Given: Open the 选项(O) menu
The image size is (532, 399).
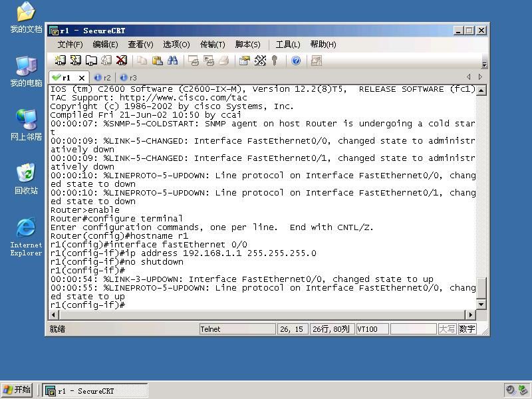Looking at the screenshot, I should (176, 45).
